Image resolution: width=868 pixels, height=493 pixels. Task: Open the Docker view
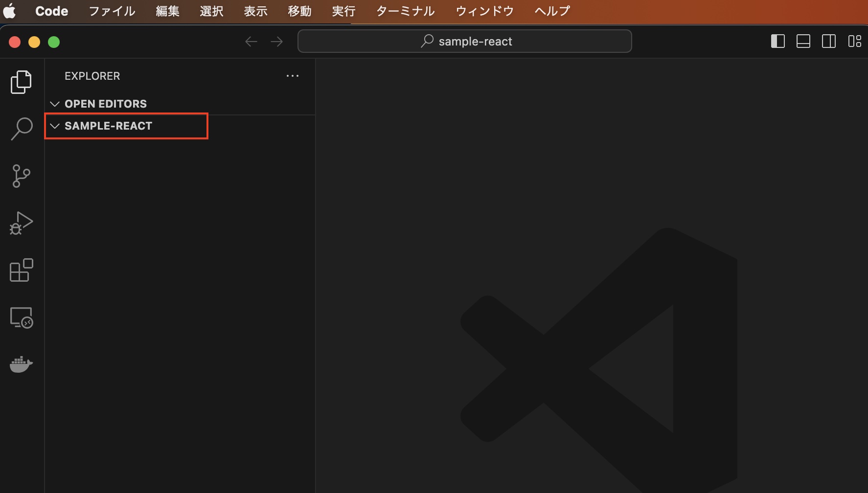pos(21,364)
